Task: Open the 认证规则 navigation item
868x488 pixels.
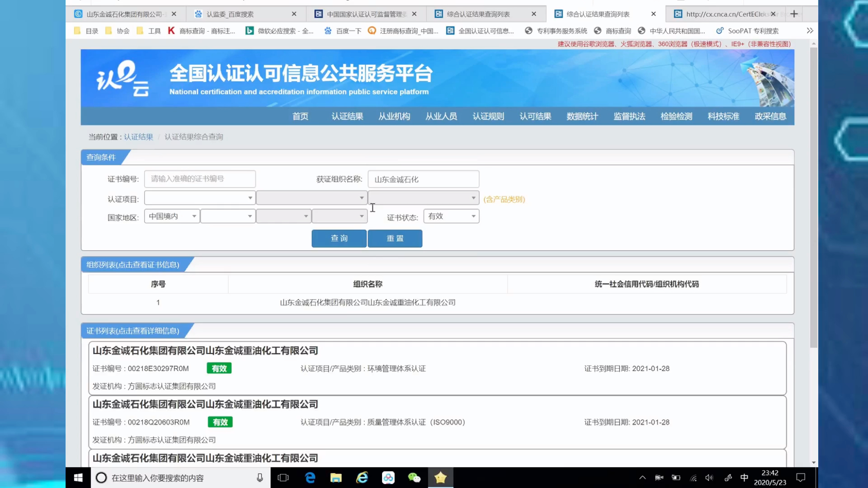Action: [x=488, y=116]
